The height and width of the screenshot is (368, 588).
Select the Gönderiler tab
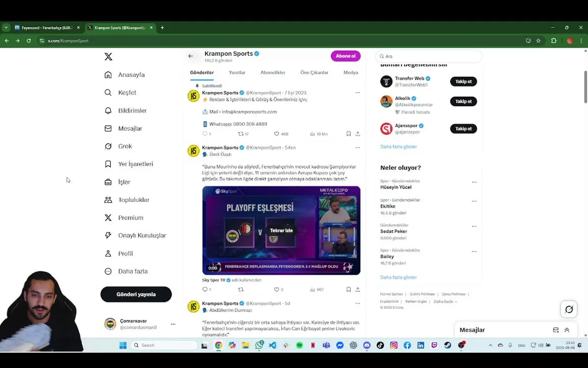[202, 73]
